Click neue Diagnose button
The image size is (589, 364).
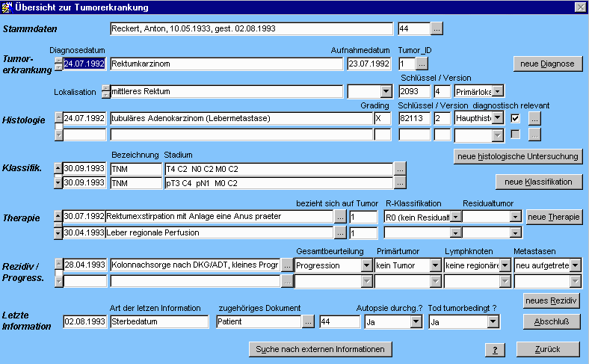(547, 64)
